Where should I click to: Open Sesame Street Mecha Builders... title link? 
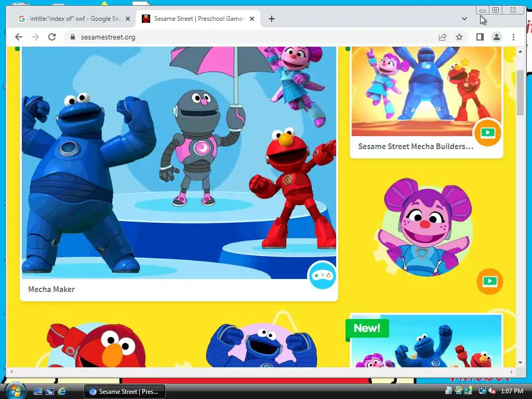[x=416, y=146]
